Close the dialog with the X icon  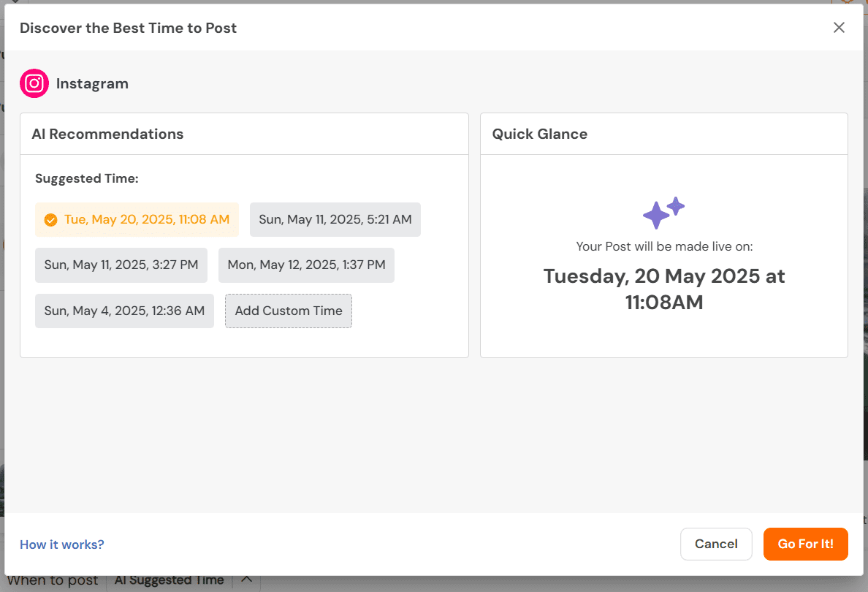(x=839, y=27)
